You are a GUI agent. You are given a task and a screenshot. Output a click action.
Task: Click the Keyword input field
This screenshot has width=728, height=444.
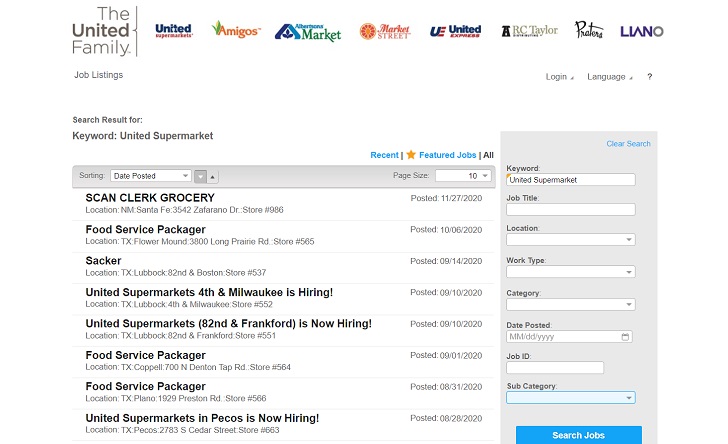coord(571,180)
